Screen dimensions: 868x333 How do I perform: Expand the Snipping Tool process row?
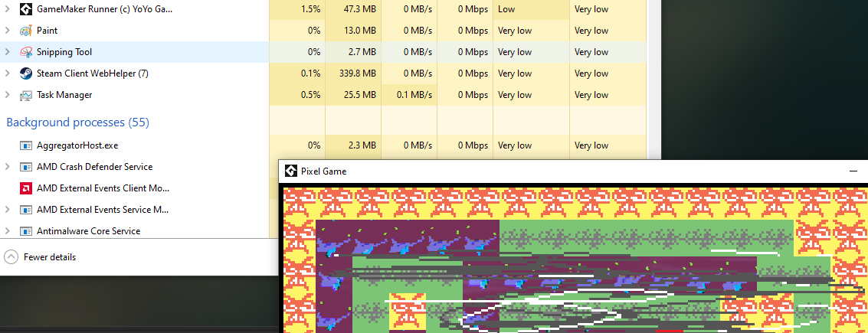7,52
